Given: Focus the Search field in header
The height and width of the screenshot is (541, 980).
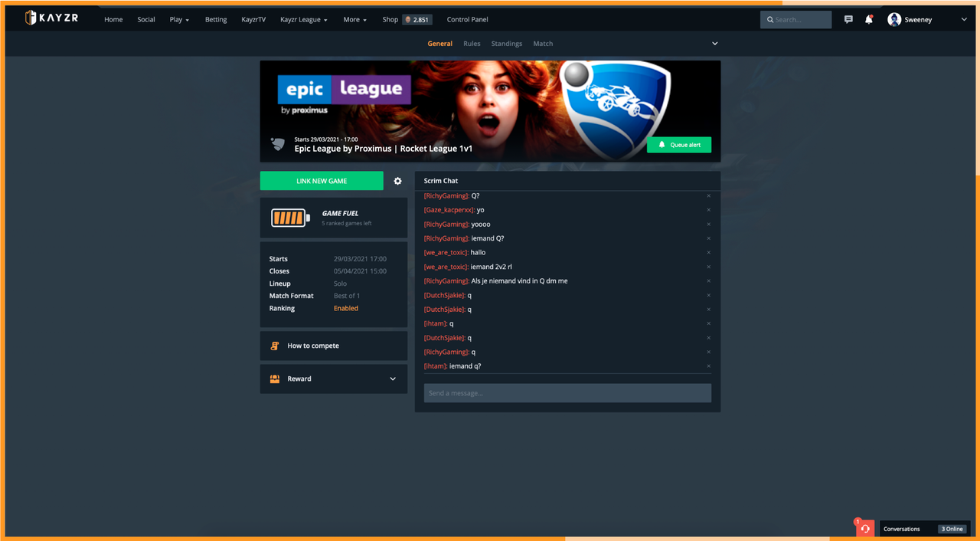Looking at the screenshot, I should coord(796,19).
